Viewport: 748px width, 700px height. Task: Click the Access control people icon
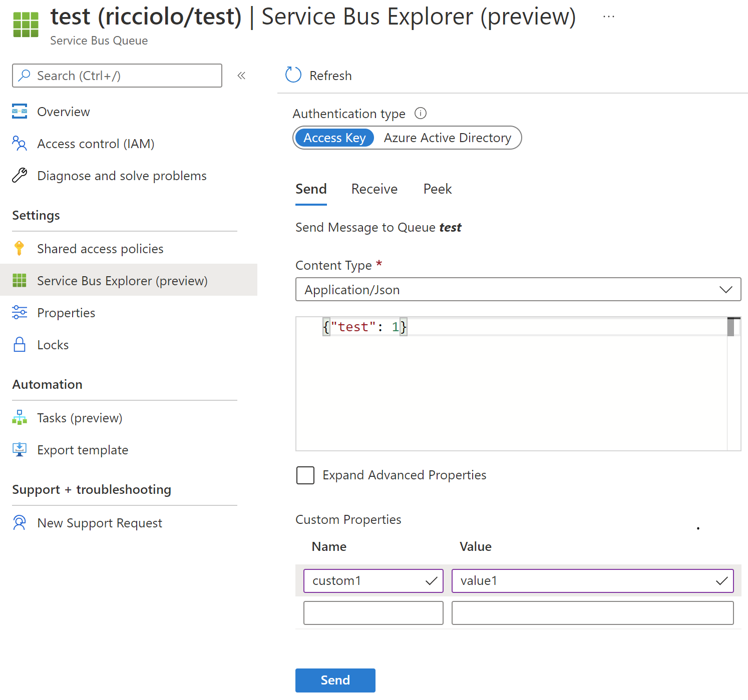coord(20,143)
